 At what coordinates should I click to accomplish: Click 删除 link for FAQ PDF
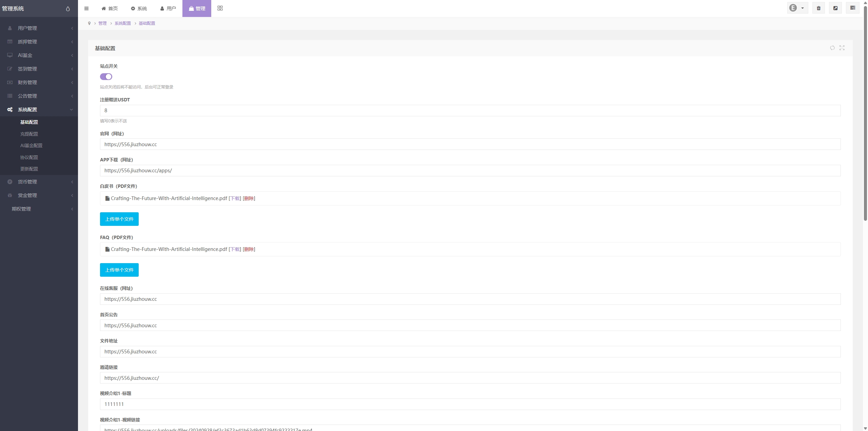coord(249,249)
